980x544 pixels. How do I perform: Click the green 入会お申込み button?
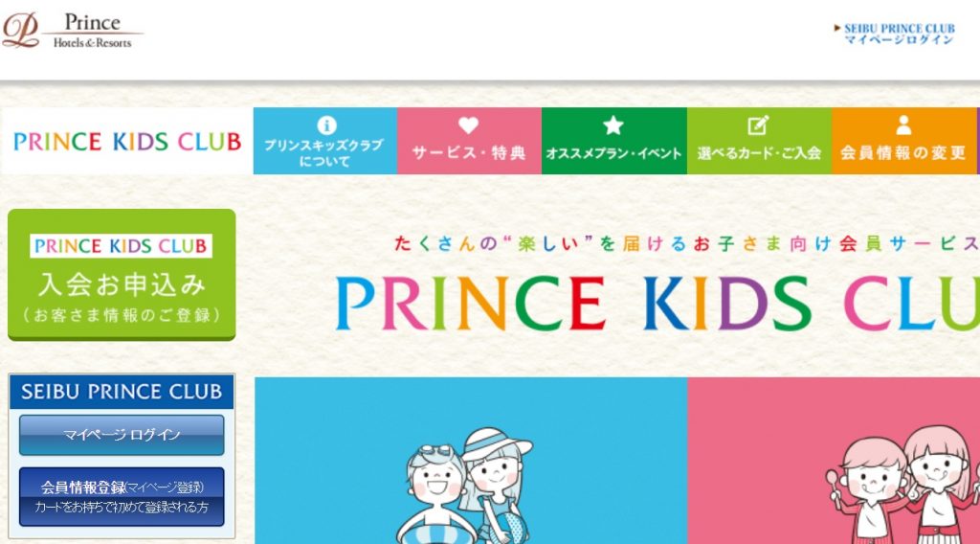(122, 275)
